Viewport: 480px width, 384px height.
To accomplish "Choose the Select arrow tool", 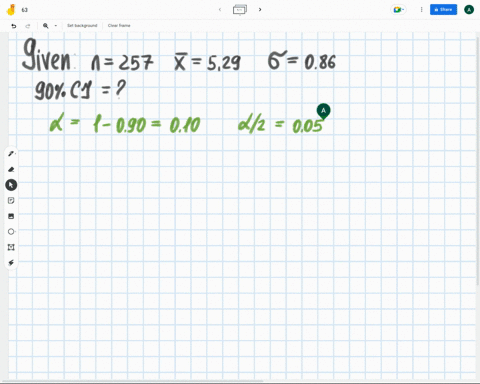I will pyautogui.click(x=11, y=185).
